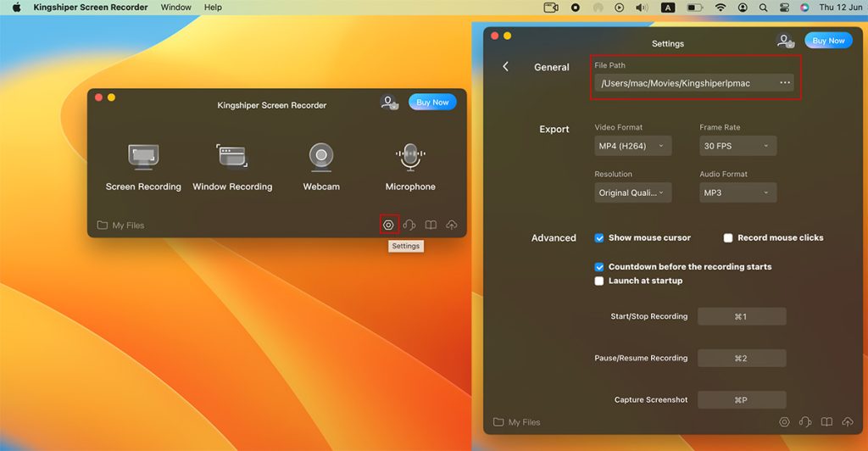Open My Files in Settings window
Image resolution: width=868 pixels, height=451 pixels.
[516, 422]
